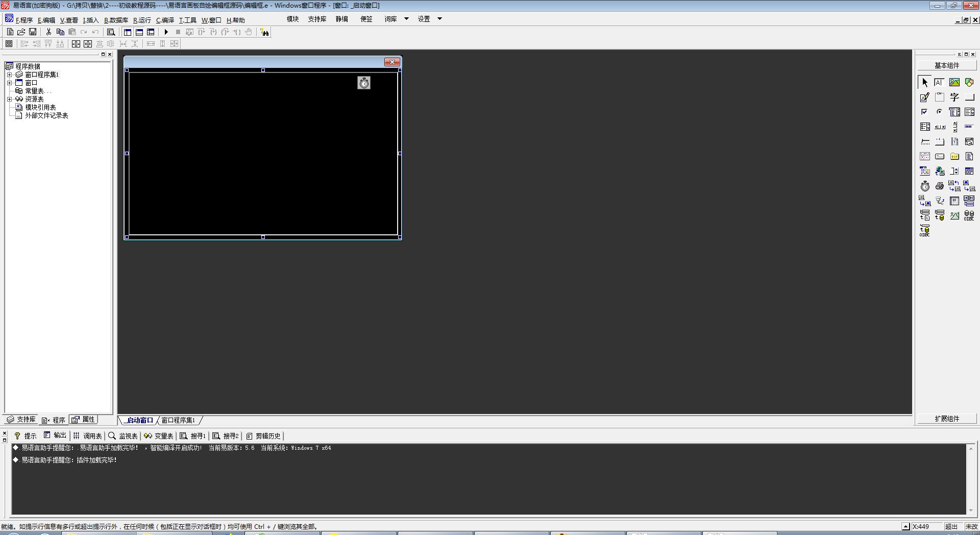980x535 pixels.
Task: Click the 便签 toolbar button
Action: point(366,19)
